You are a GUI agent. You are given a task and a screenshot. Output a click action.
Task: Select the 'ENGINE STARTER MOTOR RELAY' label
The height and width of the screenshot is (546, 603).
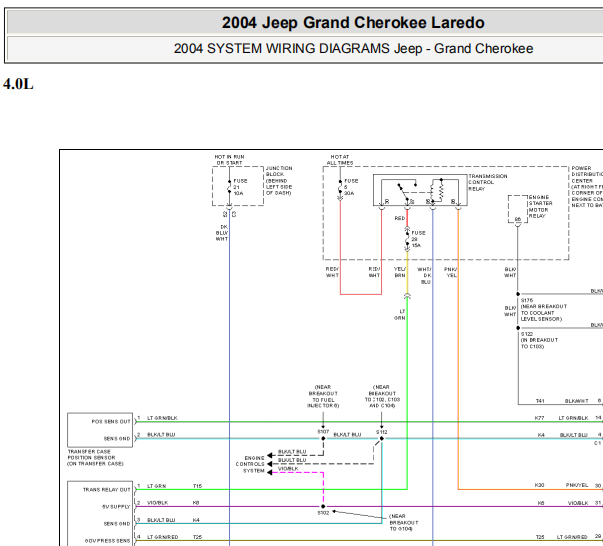pyautogui.click(x=540, y=206)
